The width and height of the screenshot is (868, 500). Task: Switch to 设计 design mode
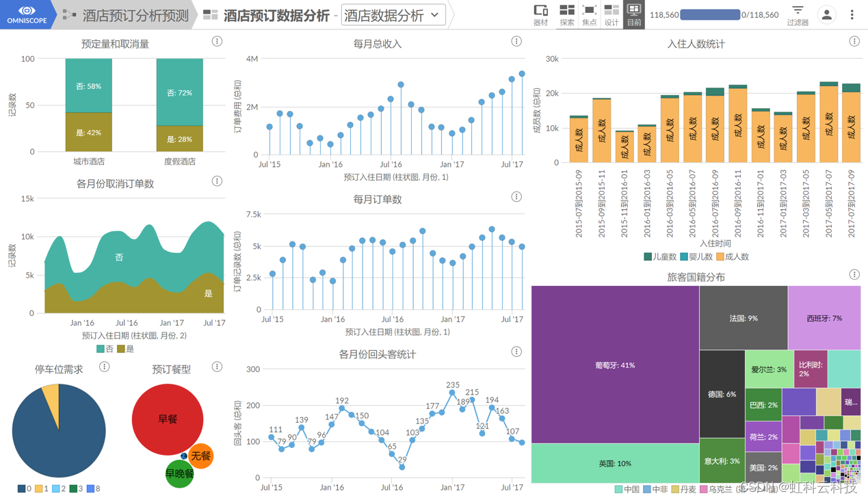click(611, 14)
